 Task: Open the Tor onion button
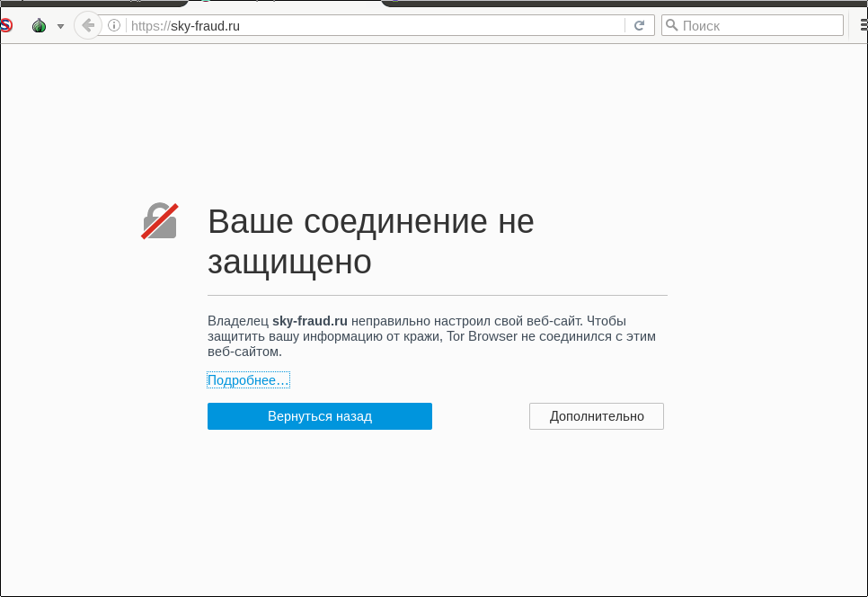click(x=39, y=25)
